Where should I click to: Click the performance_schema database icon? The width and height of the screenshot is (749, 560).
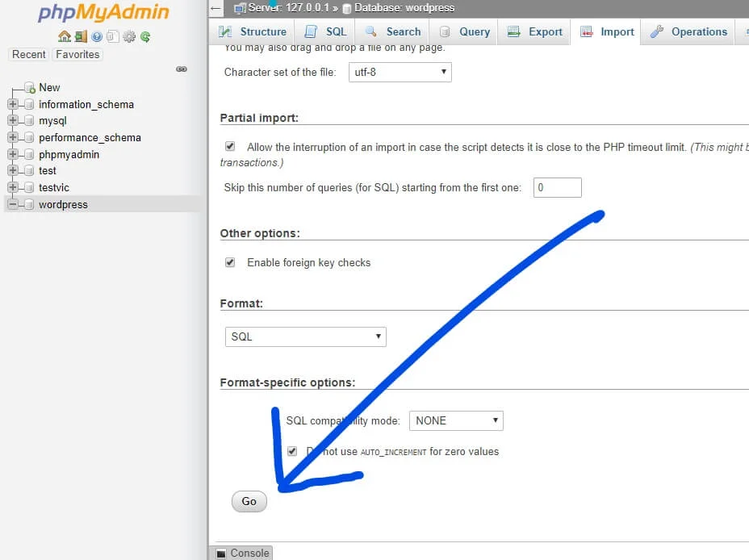coord(29,137)
